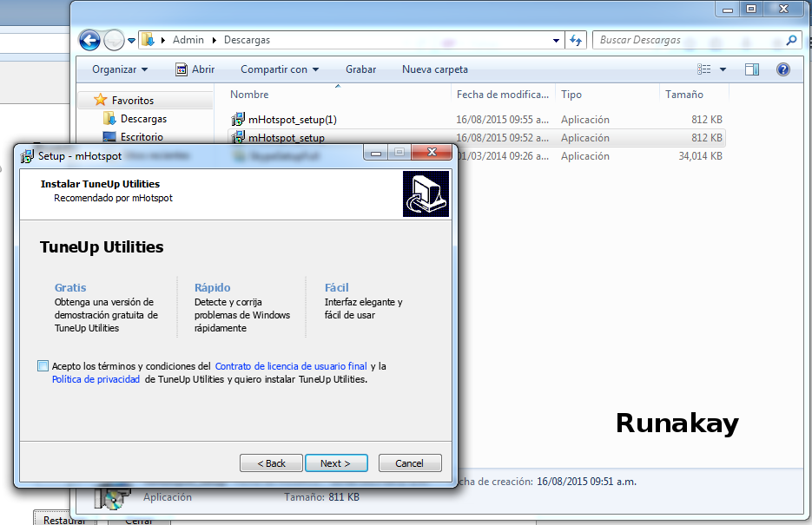812x525 pixels.
Task: Click the Explorer forward navigation arrow
Action: (114, 40)
